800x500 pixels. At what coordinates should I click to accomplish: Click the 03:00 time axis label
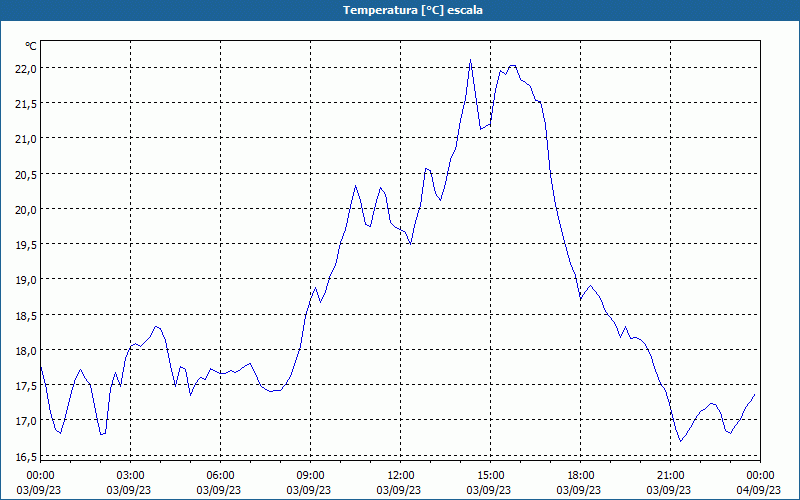point(130,476)
